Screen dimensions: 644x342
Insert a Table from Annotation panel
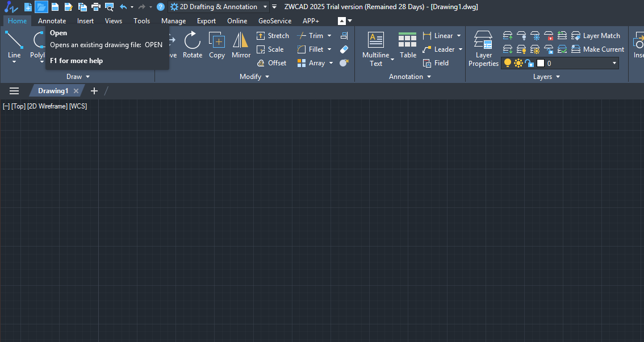point(408,45)
